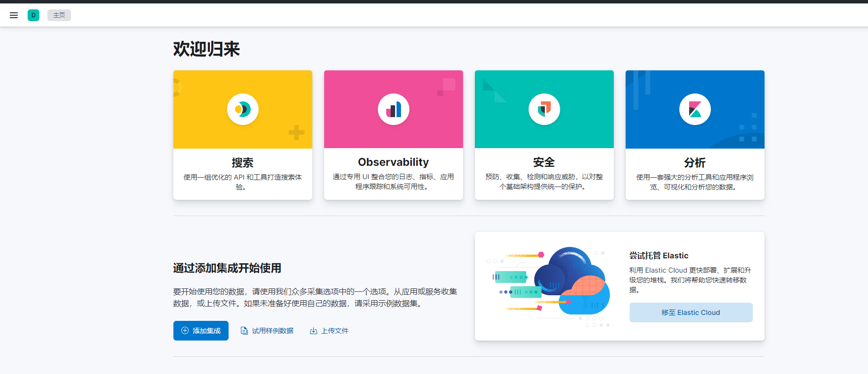Click the green D space avatar
This screenshot has width=868, height=374.
click(x=33, y=15)
